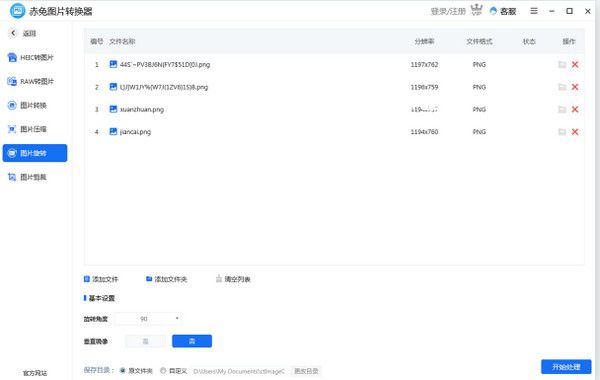Click the save path input field
The height and width of the screenshot is (380, 600).
(x=239, y=371)
